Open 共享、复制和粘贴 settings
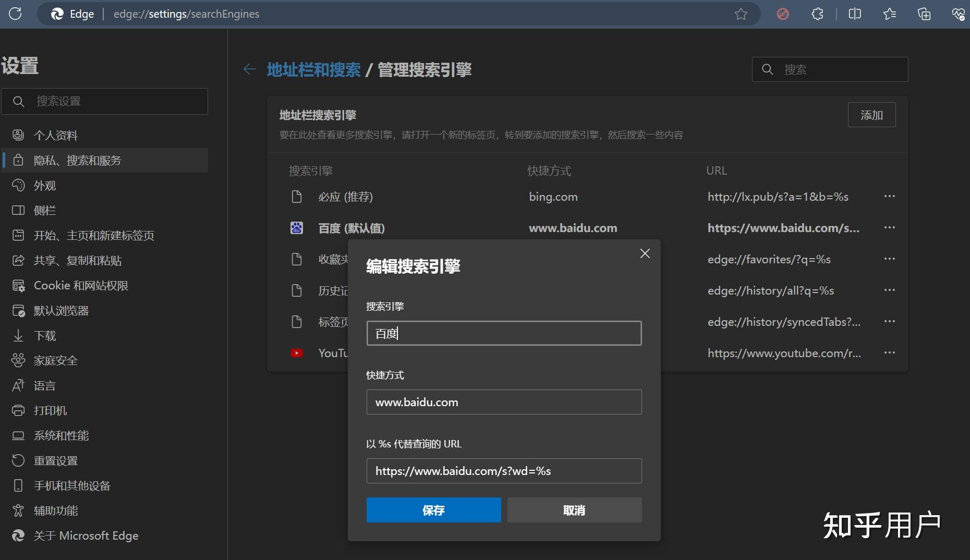The image size is (970, 560). (x=104, y=260)
